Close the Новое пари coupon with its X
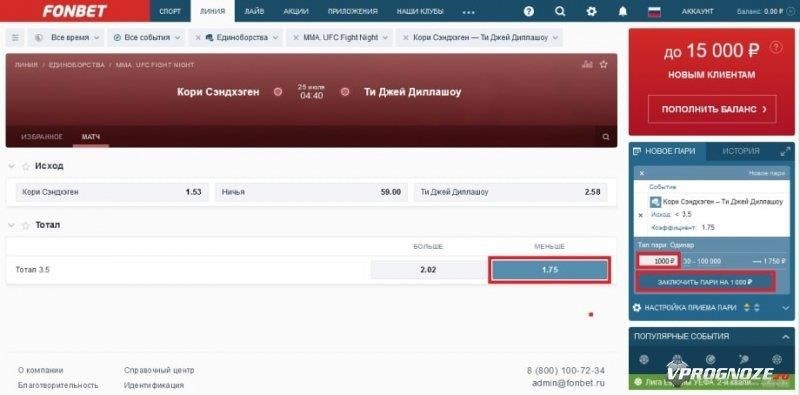This screenshot has width=800, height=395. tap(642, 173)
